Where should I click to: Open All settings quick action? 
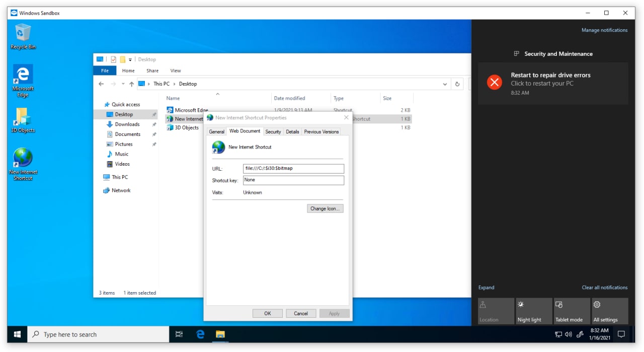click(x=610, y=311)
